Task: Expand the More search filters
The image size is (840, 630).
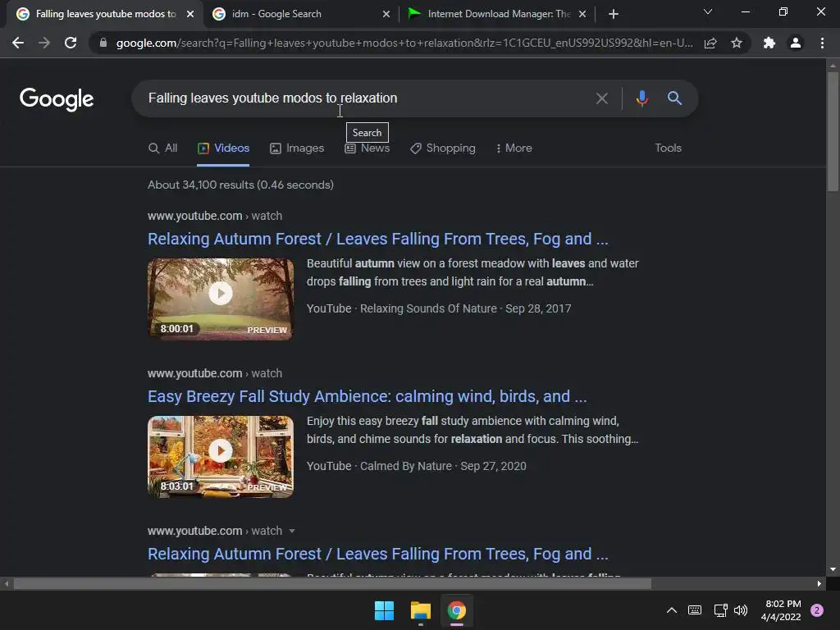Action: point(514,148)
